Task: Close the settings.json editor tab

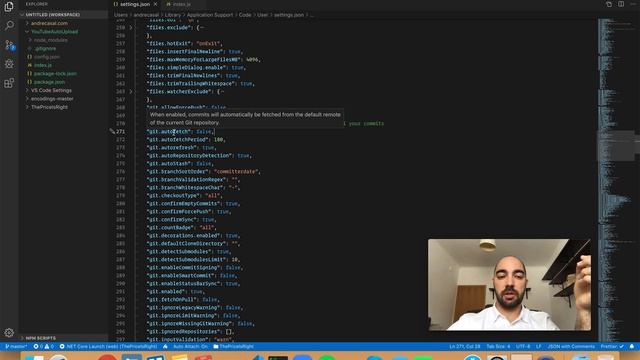Action: (x=156, y=4)
